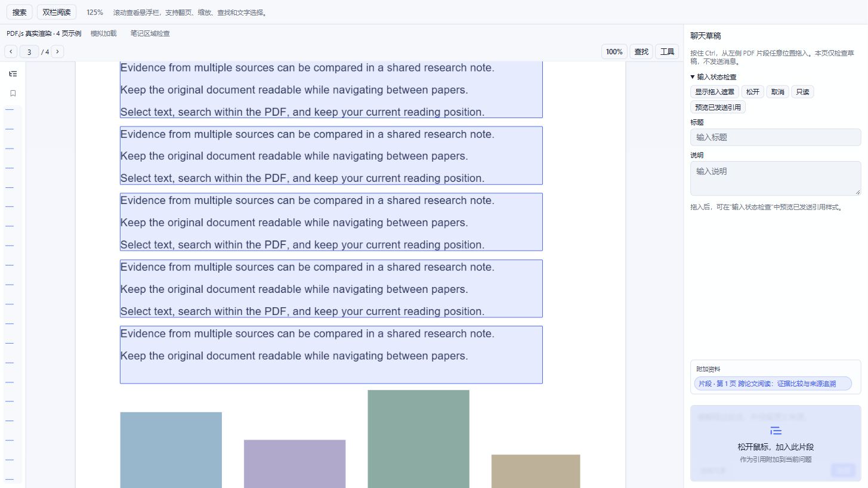Image resolution: width=868 pixels, height=488 pixels.
Task: Switch to the 模拟加载 tab
Action: (x=104, y=33)
